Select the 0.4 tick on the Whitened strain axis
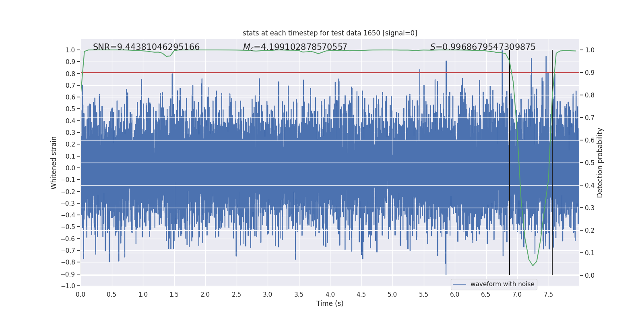The width and height of the screenshot is (644, 322). 70,121
